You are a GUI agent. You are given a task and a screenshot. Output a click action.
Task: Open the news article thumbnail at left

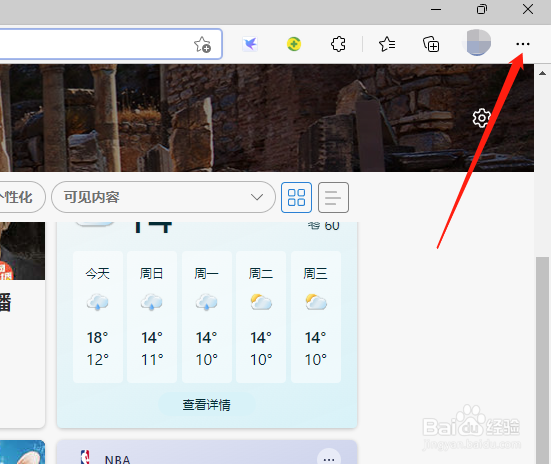pos(22,251)
